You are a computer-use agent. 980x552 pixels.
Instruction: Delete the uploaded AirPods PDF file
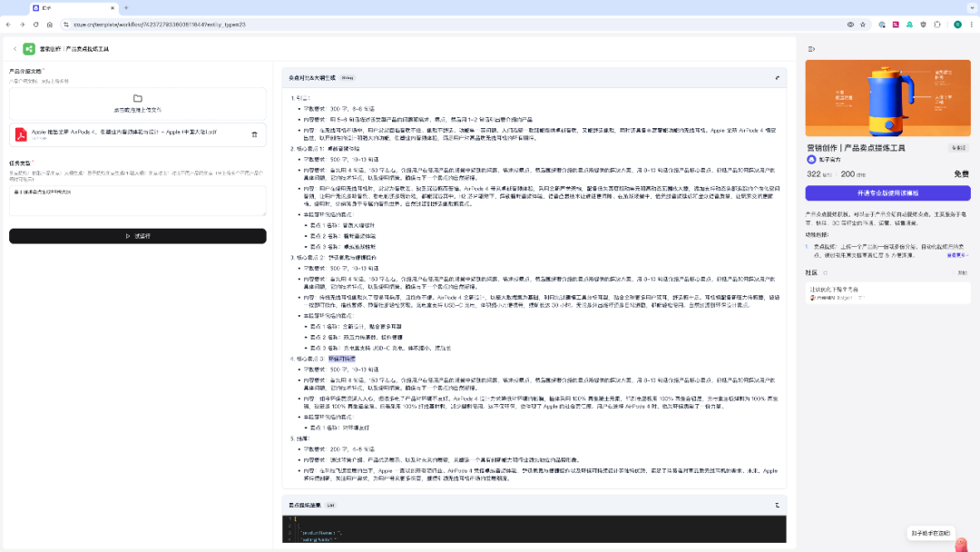pyautogui.click(x=254, y=134)
